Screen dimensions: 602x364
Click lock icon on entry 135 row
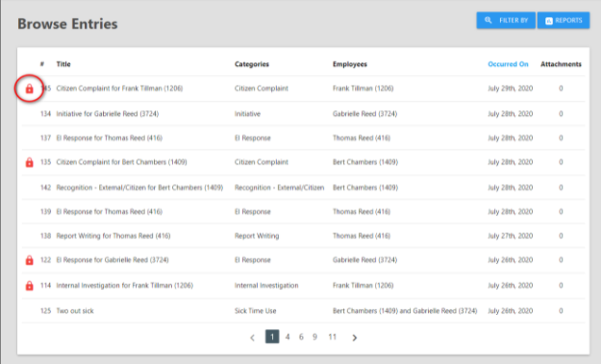tap(29, 162)
